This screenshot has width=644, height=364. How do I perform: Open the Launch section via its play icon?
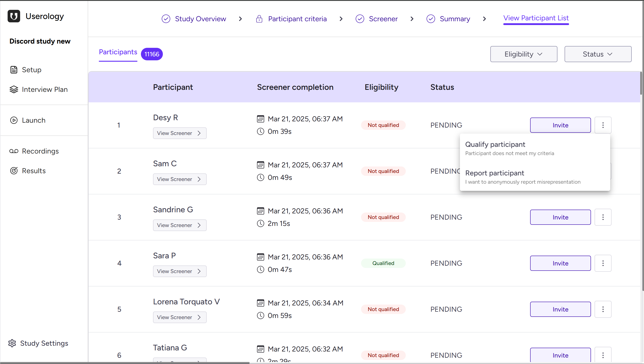14,120
